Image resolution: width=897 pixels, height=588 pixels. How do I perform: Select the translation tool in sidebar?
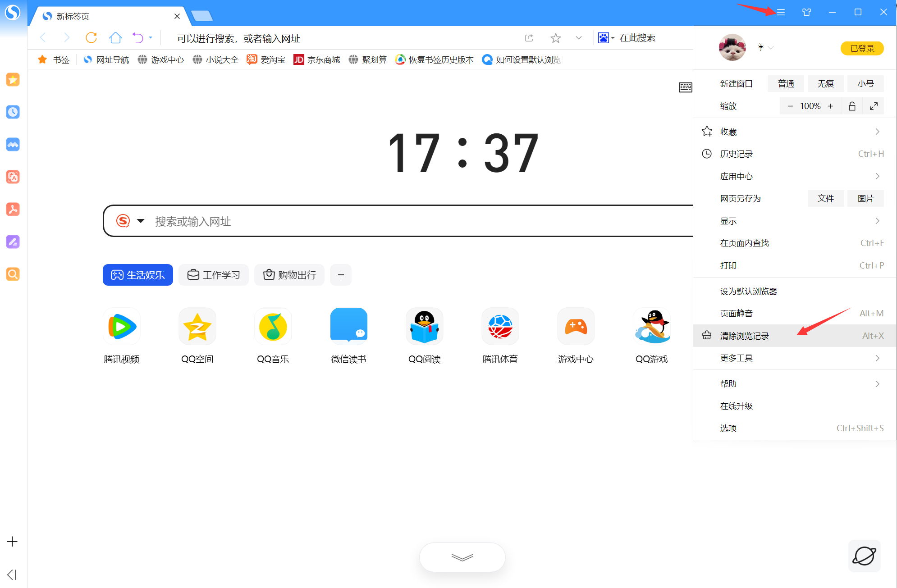(13, 177)
